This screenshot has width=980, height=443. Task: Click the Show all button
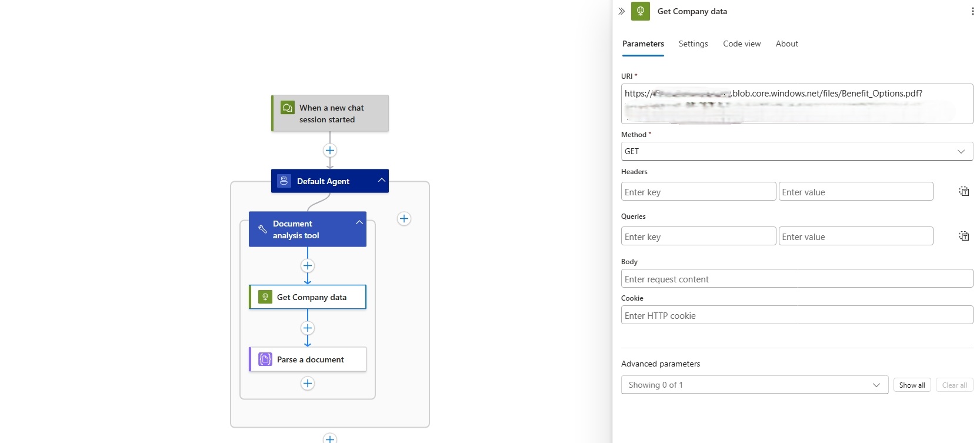click(912, 385)
